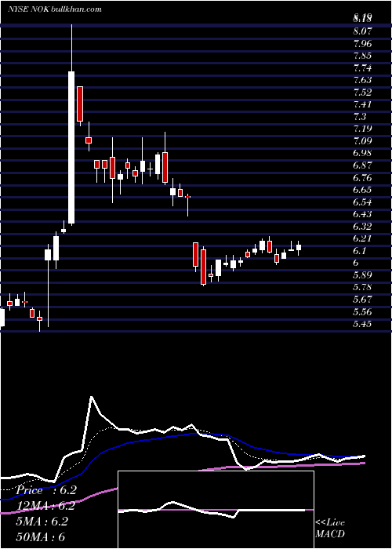Click the 5.89 price axis label
Viewport: 392px width, 549px height.
tap(362, 274)
